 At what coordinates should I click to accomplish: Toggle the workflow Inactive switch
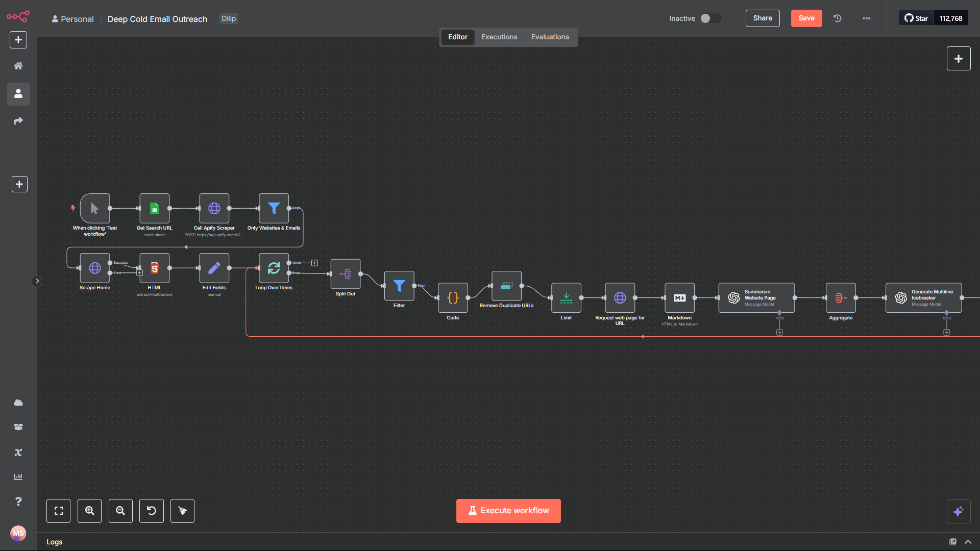coord(710,18)
